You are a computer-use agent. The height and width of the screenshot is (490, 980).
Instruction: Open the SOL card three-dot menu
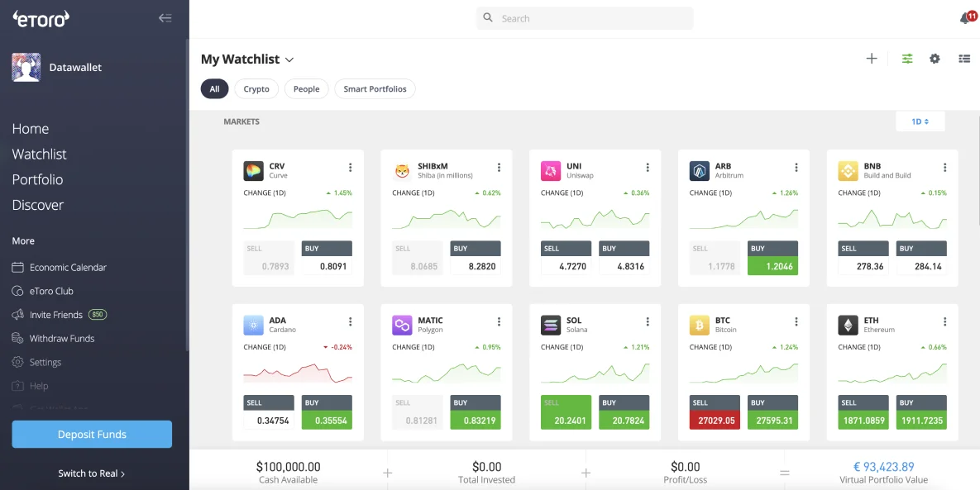(x=648, y=321)
